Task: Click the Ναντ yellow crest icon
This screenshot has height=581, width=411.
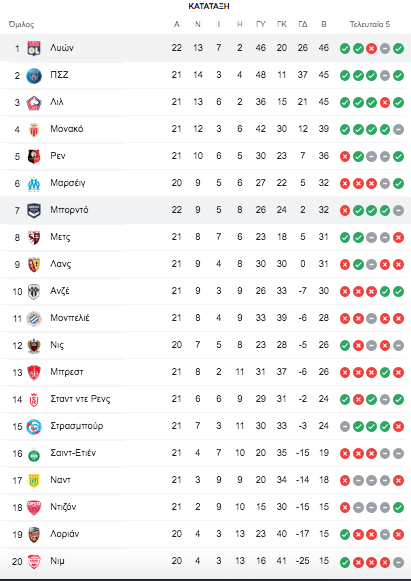Action: tap(34, 481)
